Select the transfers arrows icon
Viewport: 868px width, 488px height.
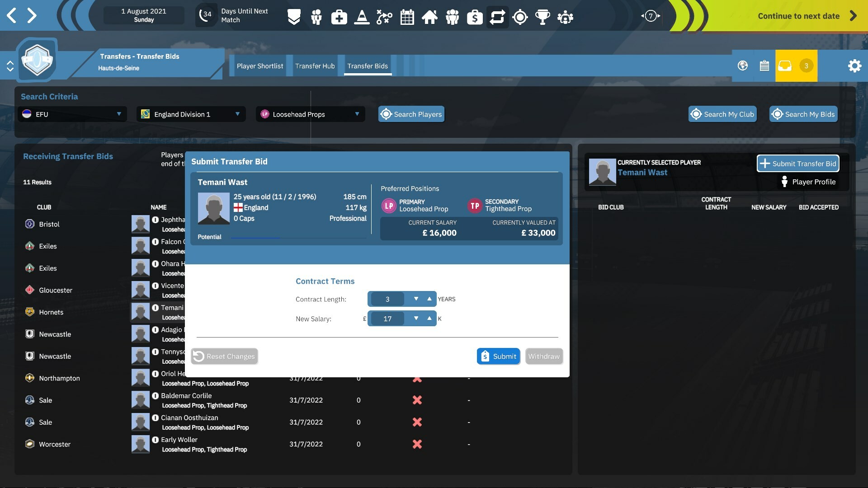pos(497,17)
